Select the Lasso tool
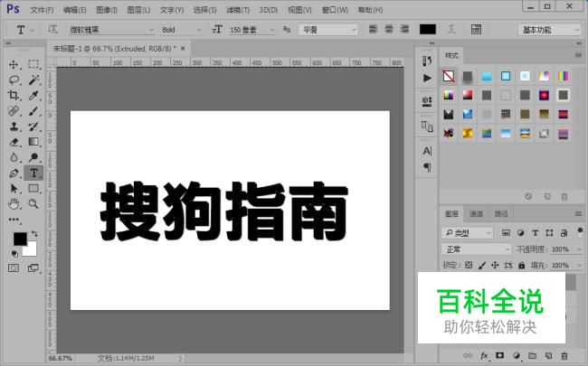588x366 pixels. coord(14,80)
